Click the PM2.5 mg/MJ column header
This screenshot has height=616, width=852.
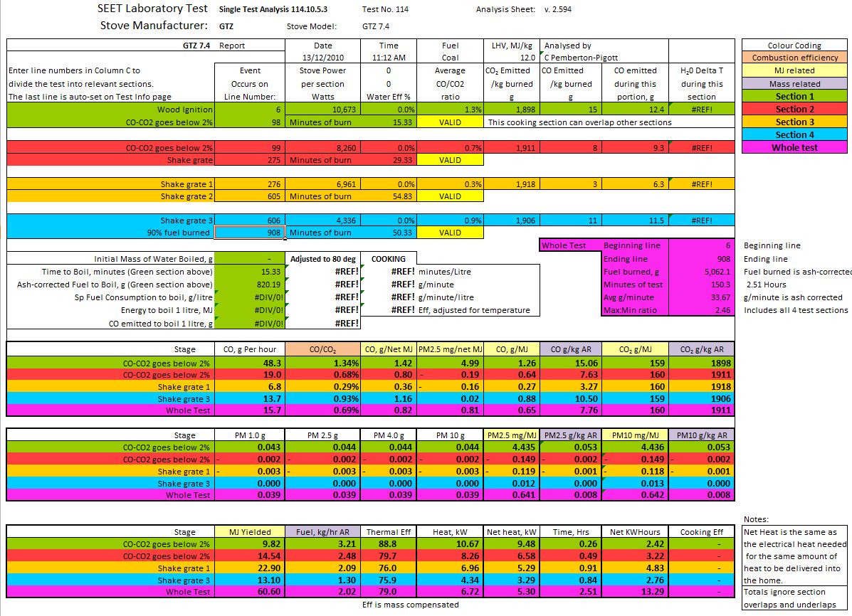tap(512, 435)
